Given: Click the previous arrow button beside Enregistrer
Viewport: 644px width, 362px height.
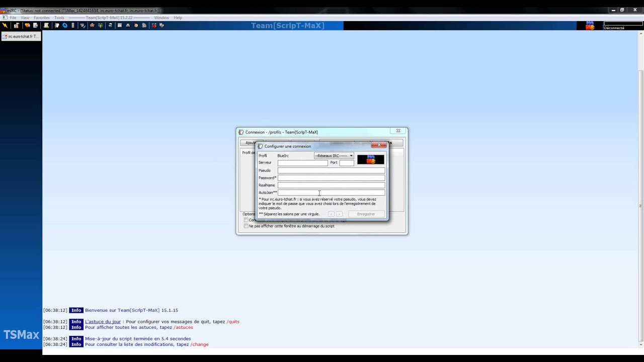Looking at the screenshot, I should click(331, 214).
